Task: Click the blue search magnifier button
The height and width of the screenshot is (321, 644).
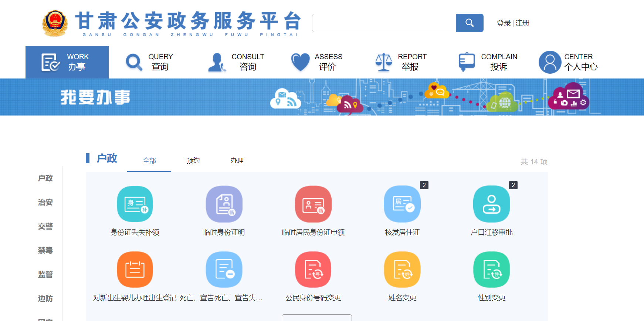Action: click(x=470, y=23)
